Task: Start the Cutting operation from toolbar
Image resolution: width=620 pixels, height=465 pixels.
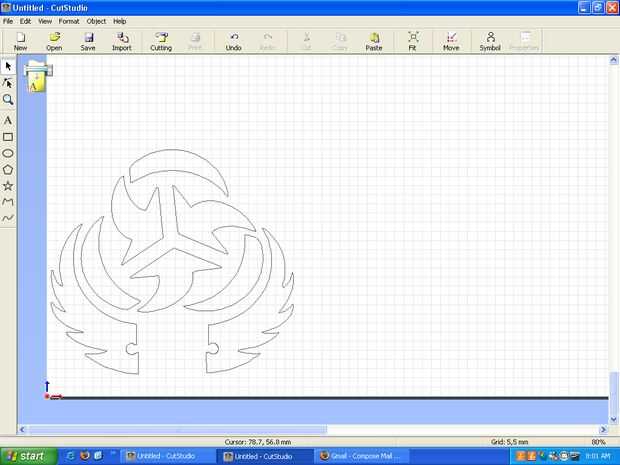Action: tap(161, 41)
